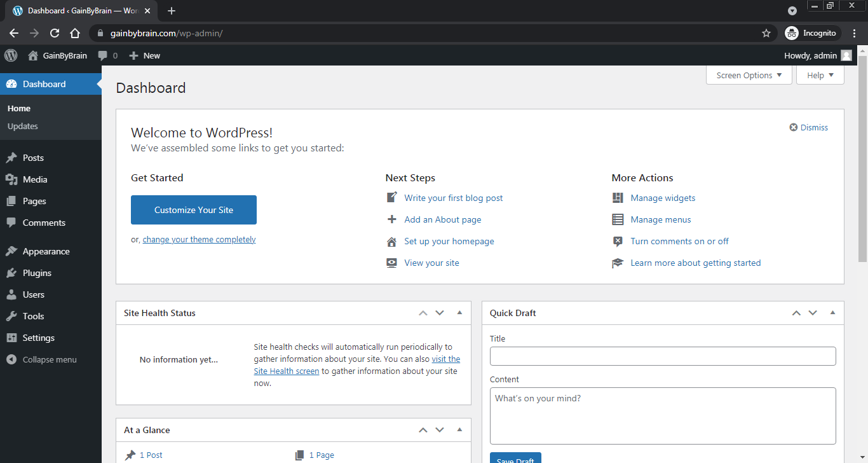Open the Chrome three-dot menu
The image size is (868, 463).
855,33
